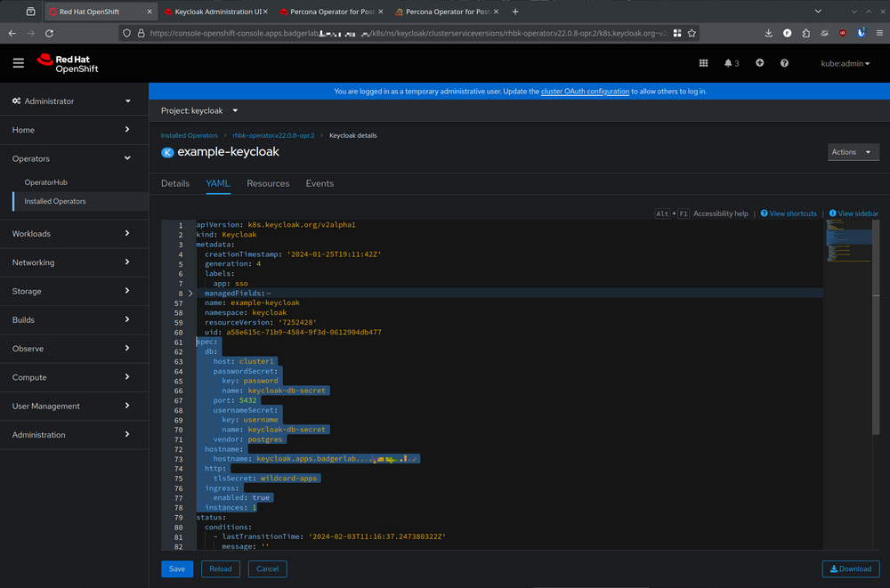This screenshot has height=588, width=890.
Task: Expand the Workloads navigation section
Action: tap(71, 234)
